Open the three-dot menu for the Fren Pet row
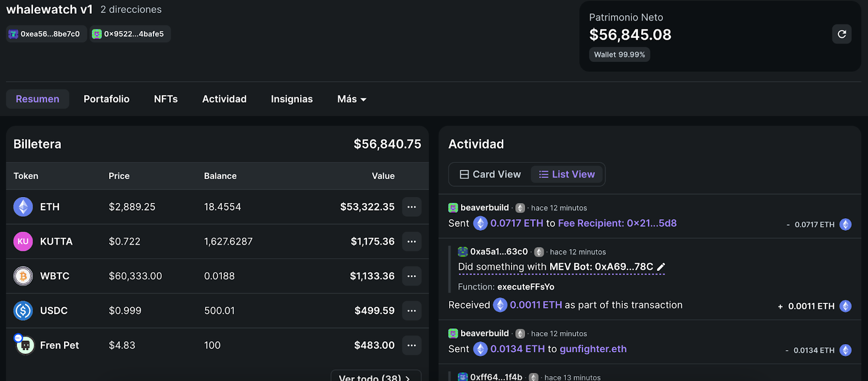This screenshot has width=868, height=381. pyautogui.click(x=412, y=345)
